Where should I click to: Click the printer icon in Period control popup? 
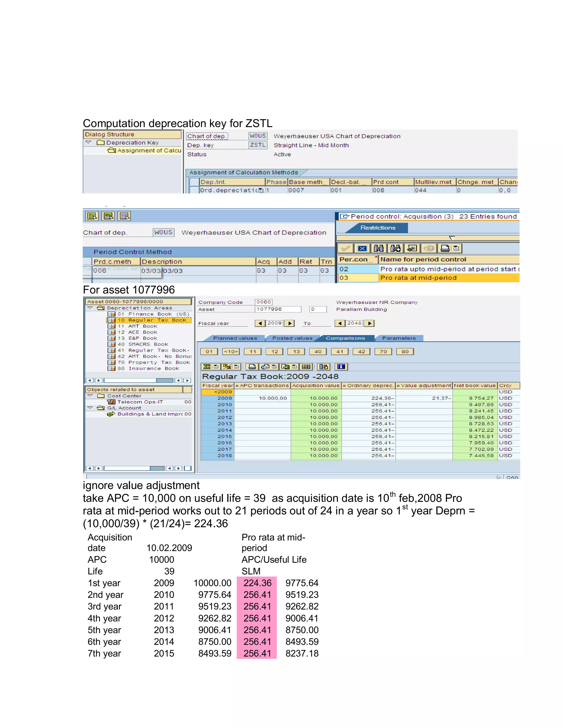click(445, 248)
